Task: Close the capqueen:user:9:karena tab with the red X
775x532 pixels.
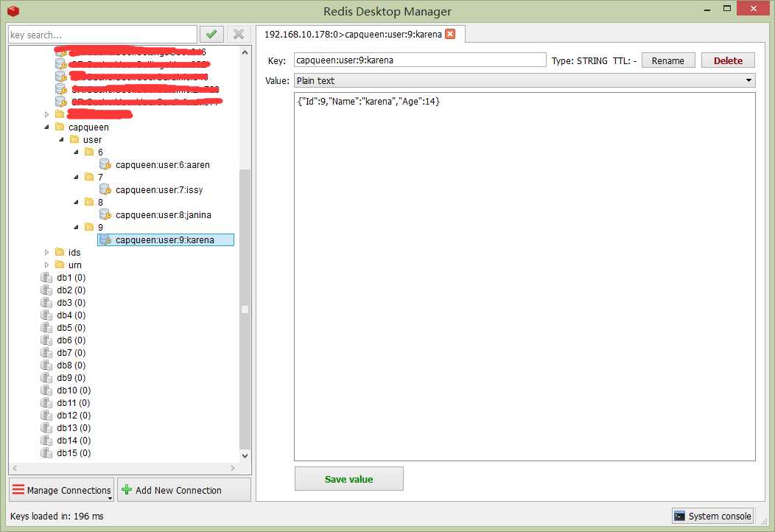Action: point(450,34)
